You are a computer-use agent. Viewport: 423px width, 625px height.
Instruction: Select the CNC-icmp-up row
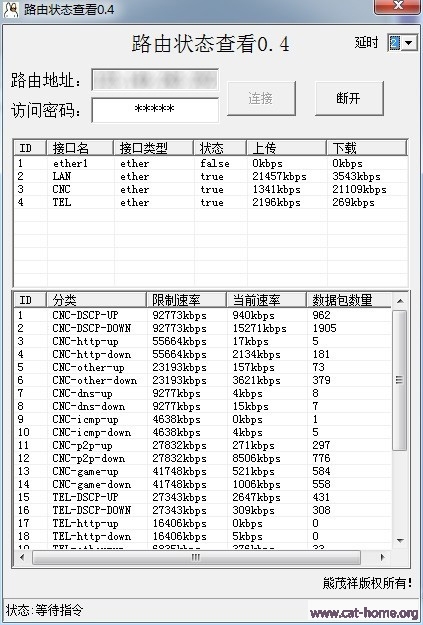pos(203,419)
